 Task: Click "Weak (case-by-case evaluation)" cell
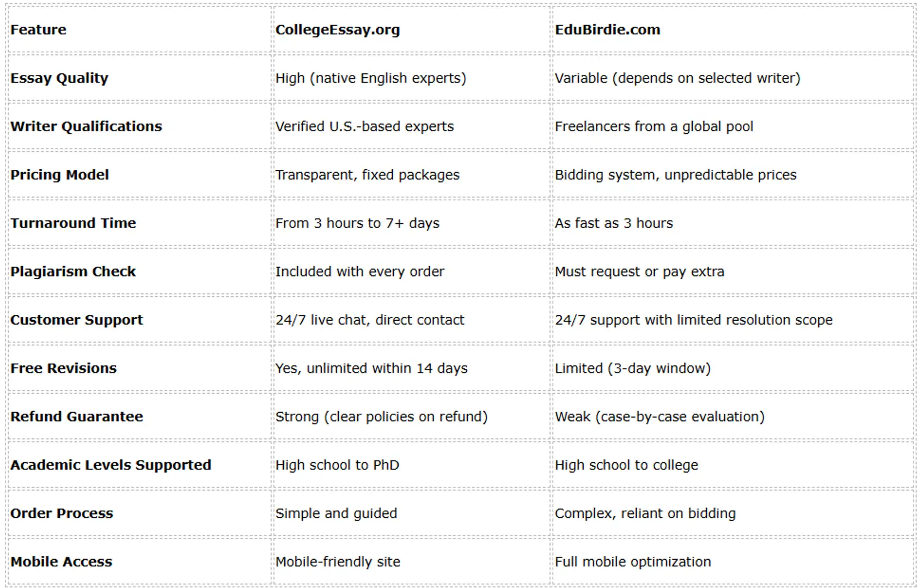pos(660,417)
